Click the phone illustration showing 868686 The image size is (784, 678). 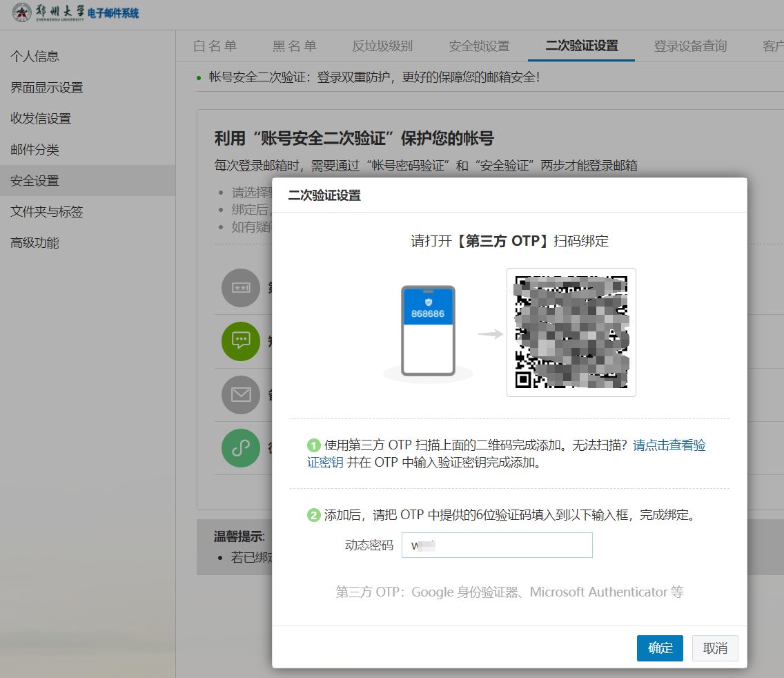428,331
